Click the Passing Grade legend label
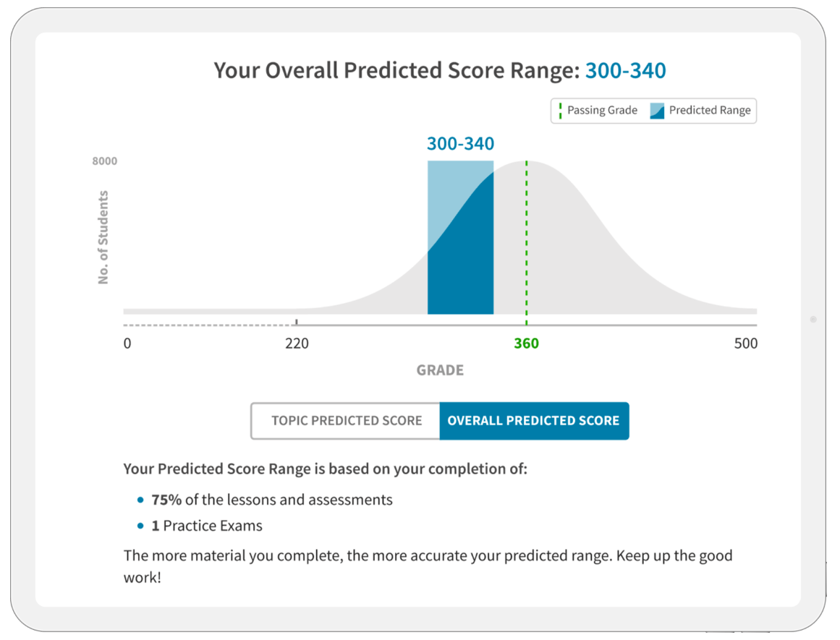This screenshot has height=640, width=840. (x=602, y=111)
